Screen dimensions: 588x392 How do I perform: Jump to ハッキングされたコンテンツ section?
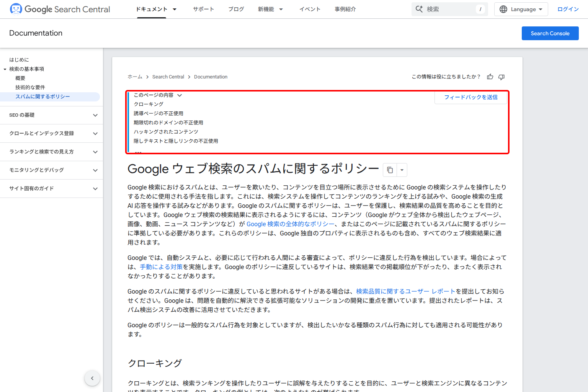pos(166,132)
